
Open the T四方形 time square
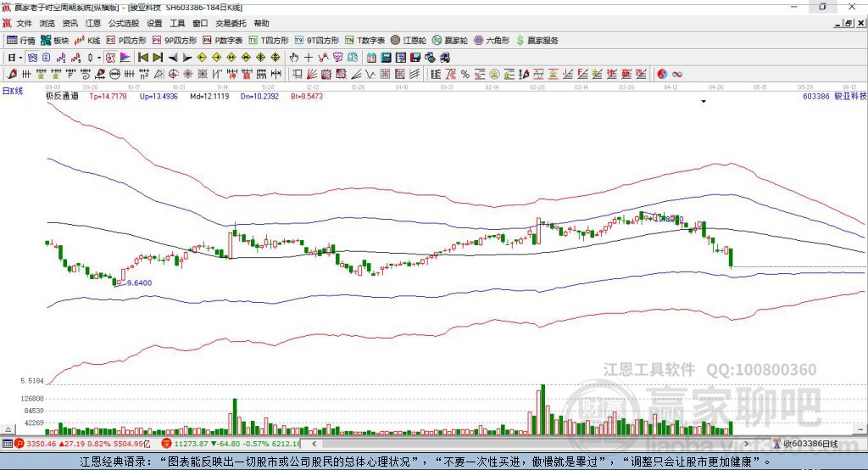[x=269, y=41]
